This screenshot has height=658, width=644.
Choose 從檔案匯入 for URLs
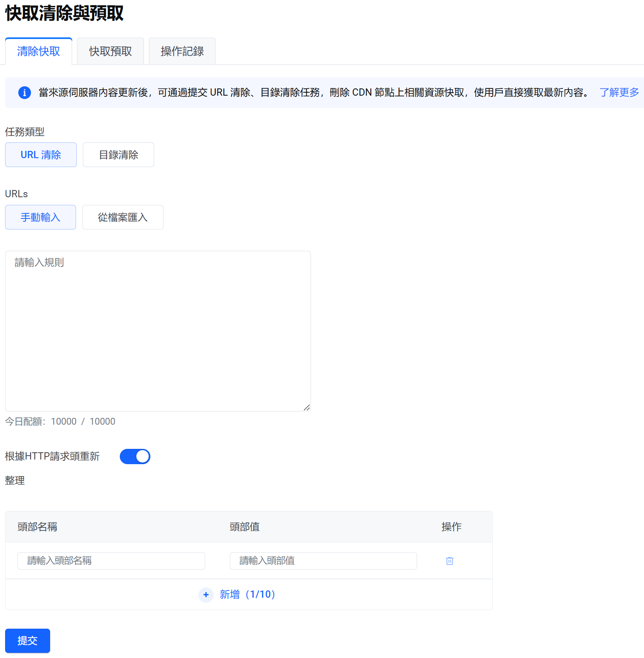tap(123, 217)
